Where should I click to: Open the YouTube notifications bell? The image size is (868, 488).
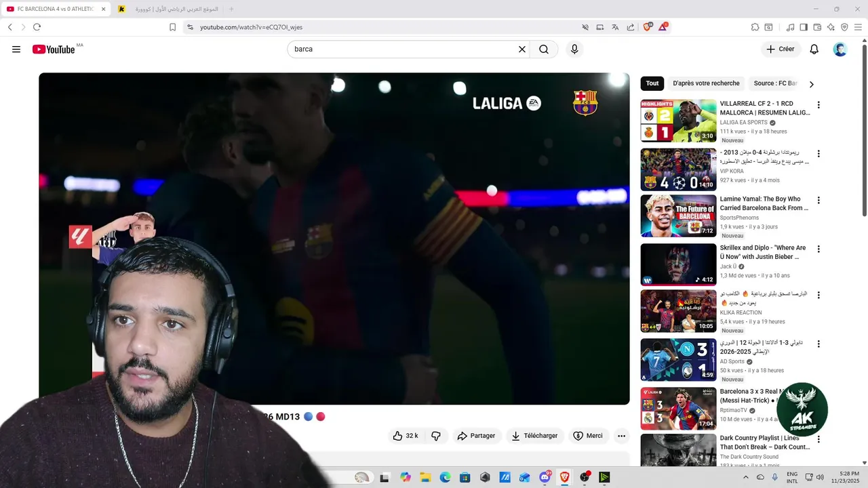click(814, 49)
